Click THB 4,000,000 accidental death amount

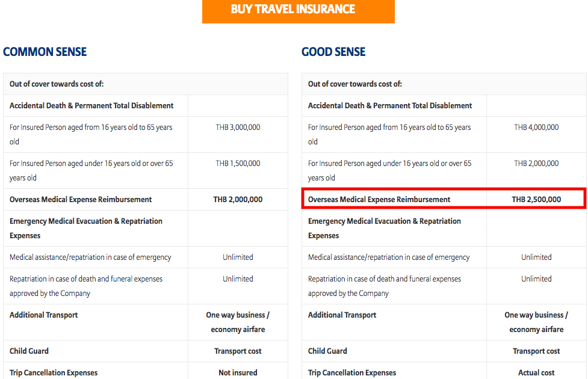[536, 127]
